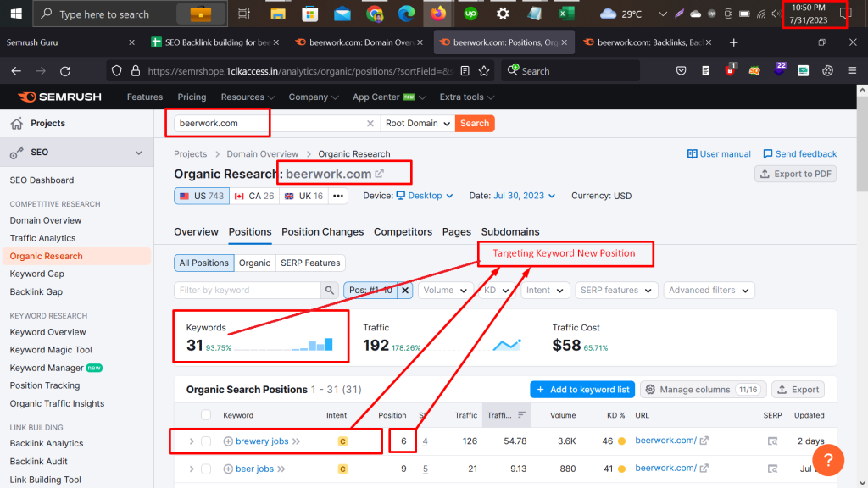Open a new browser tab
The image size is (868, 488).
click(733, 42)
